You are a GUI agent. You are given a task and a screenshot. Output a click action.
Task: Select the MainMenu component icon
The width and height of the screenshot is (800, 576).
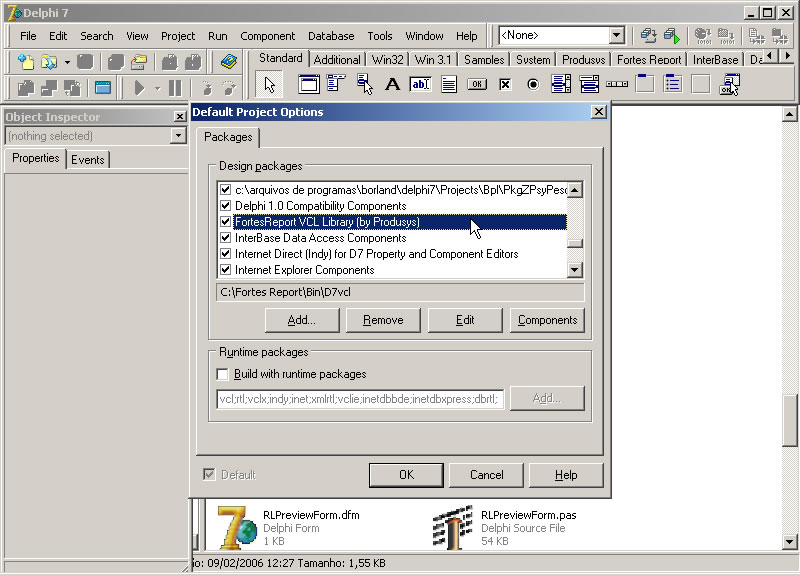click(336, 84)
